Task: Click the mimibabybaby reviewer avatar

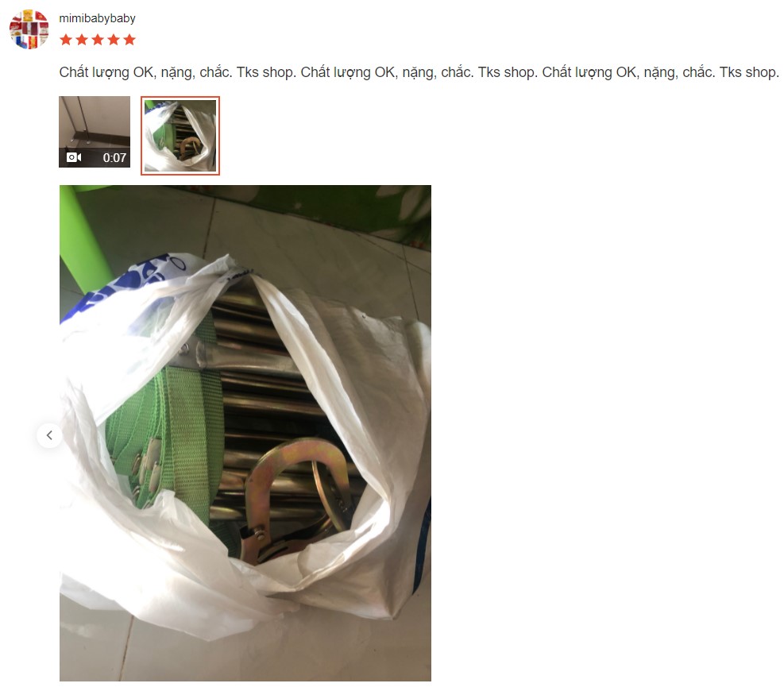Action: [29, 29]
